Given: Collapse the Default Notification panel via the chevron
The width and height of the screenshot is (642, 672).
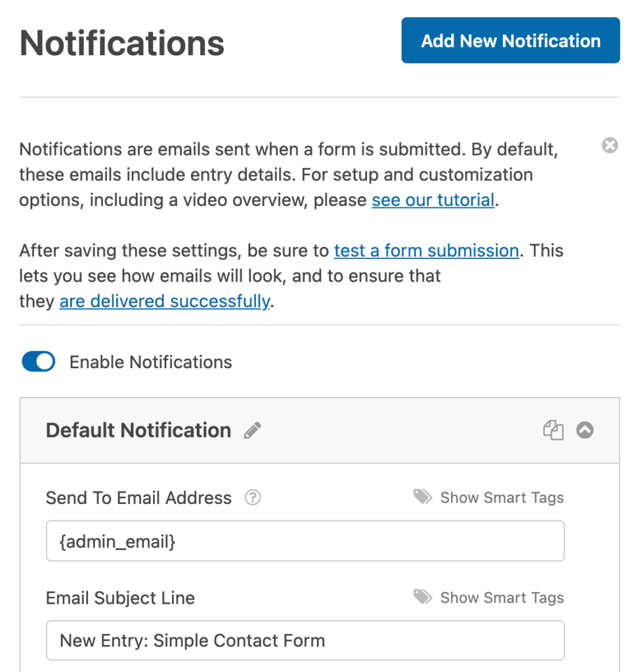Looking at the screenshot, I should click(x=585, y=430).
